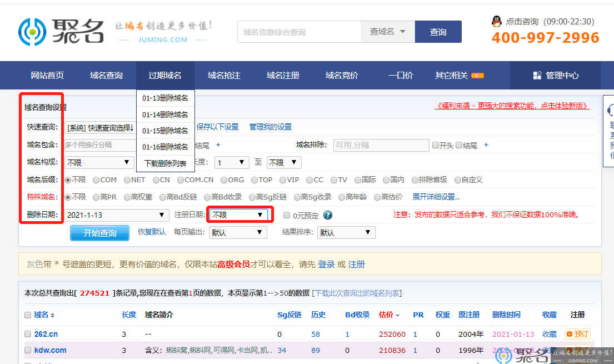Click the 恢复默认 link
The image size is (614, 364).
tap(152, 232)
